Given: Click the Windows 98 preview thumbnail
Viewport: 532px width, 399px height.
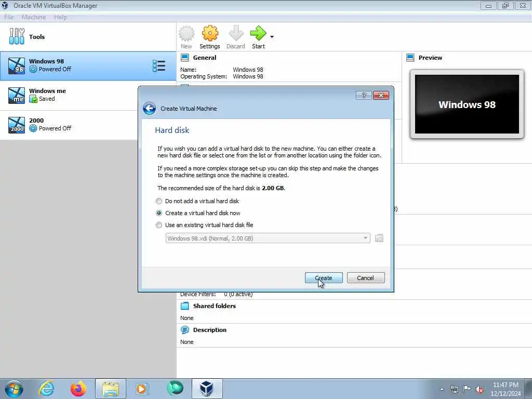Looking at the screenshot, I should 467,104.
